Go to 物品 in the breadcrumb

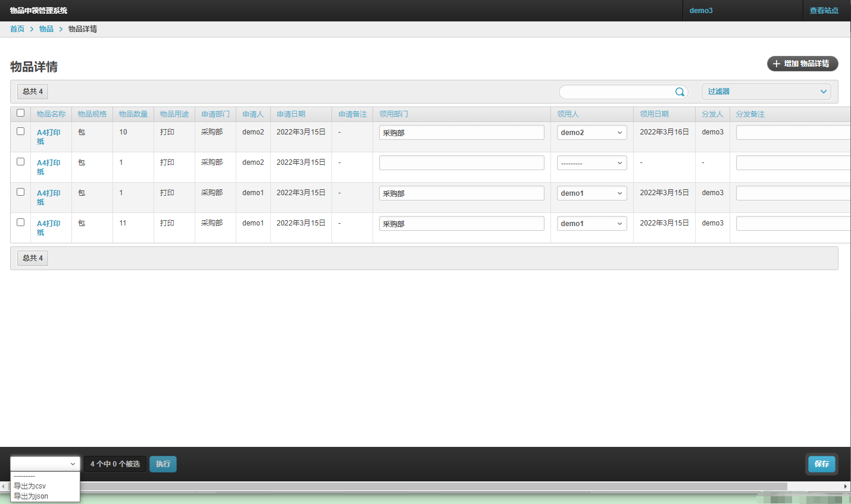pyautogui.click(x=46, y=29)
